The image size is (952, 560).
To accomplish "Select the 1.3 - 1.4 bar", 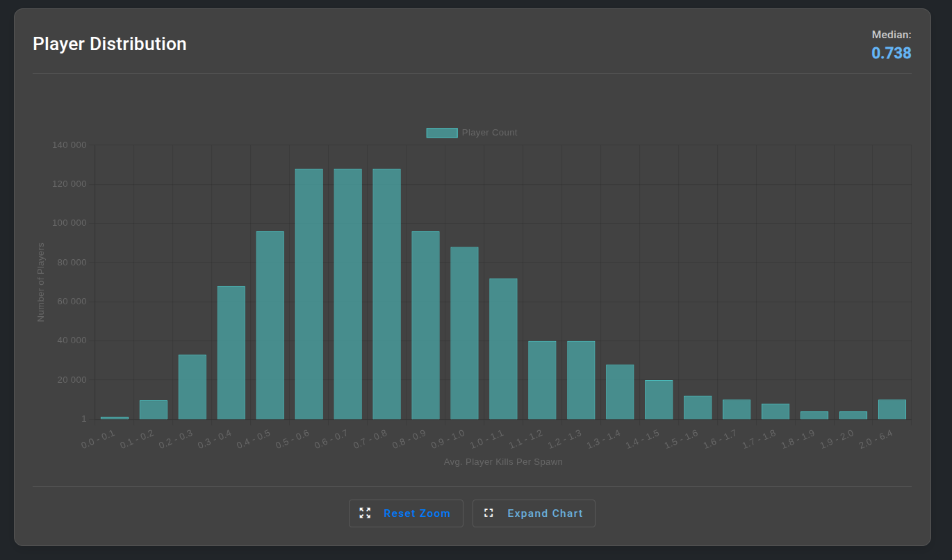I will click(x=620, y=392).
